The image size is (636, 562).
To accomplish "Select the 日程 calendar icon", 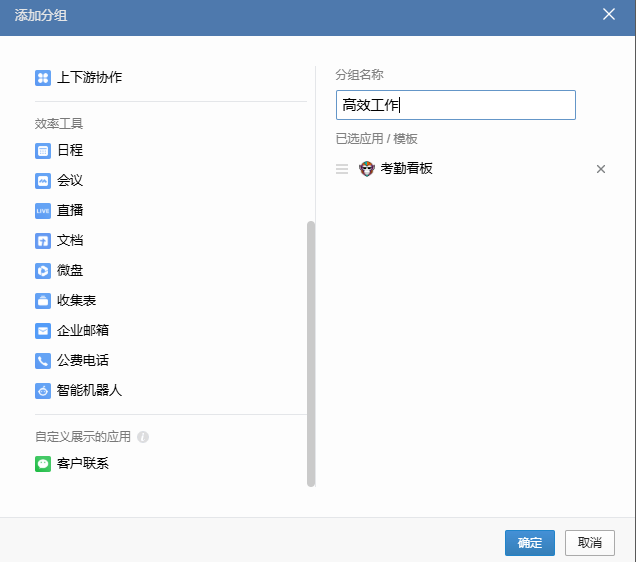I will click(x=43, y=151).
